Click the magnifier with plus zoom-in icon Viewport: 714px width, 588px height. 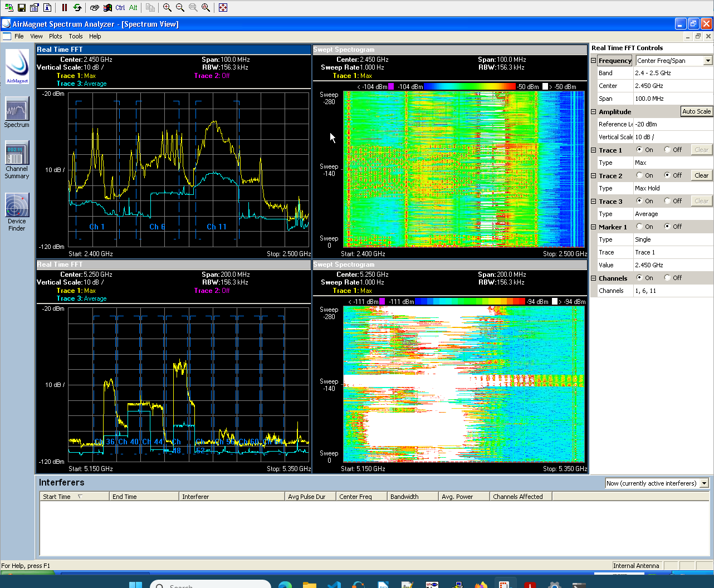point(167,7)
